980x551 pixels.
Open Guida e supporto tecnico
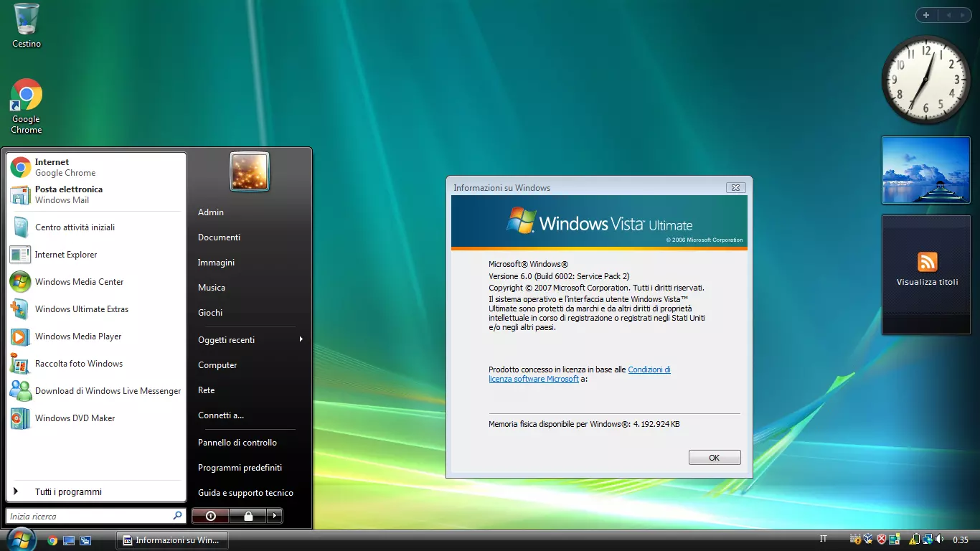[x=245, y=493]
